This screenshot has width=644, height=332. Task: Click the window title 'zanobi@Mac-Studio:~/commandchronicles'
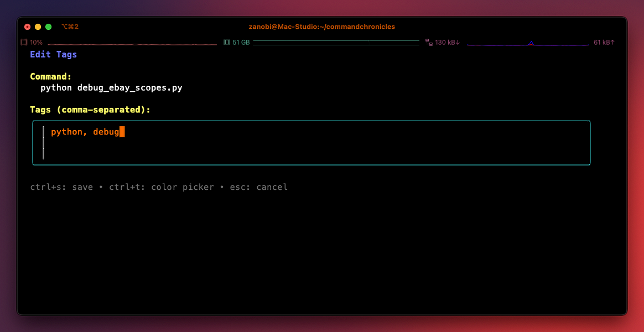click(x=321, y=27)
